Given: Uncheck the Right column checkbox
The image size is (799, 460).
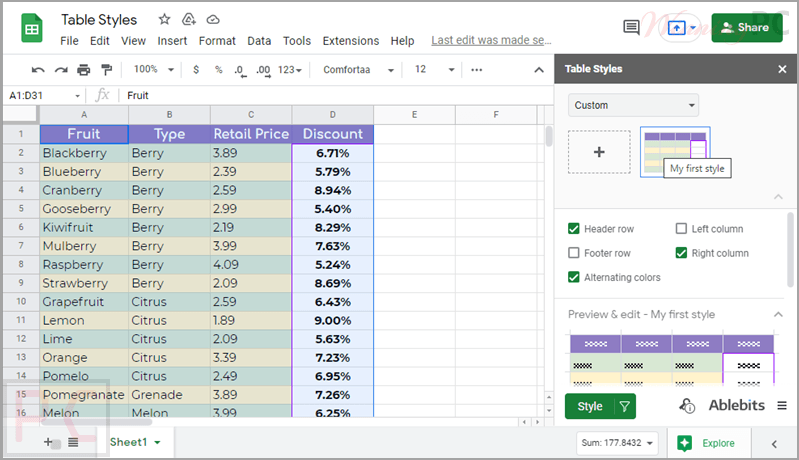Looking at the screenshot, I should pyautogui.click(x=681, y=253).
